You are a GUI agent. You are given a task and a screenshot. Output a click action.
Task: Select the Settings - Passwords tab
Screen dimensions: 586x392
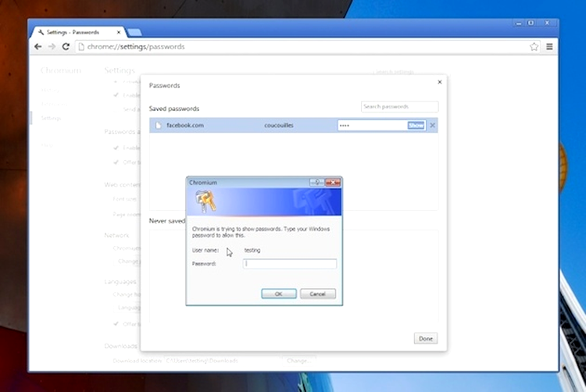click(x=77, y=32)
